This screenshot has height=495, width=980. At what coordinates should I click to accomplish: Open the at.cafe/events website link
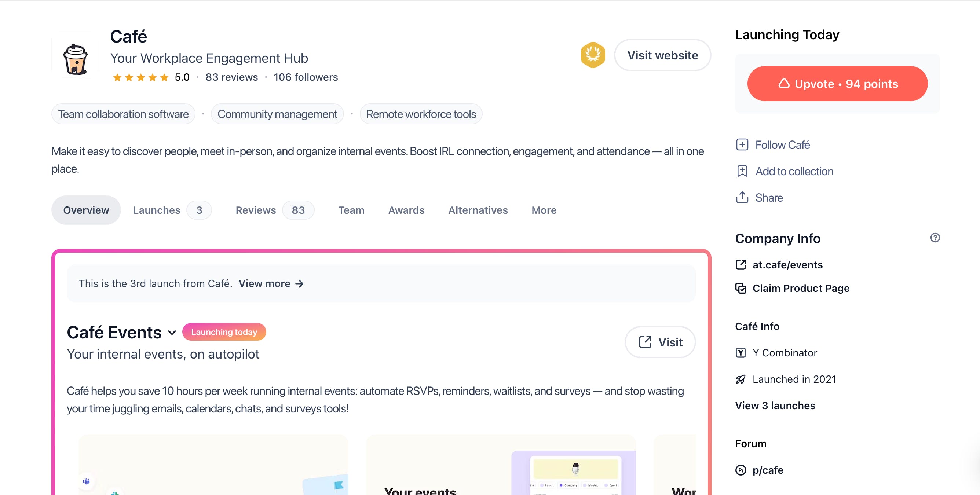pyautogui.click(x=787, y=265)
